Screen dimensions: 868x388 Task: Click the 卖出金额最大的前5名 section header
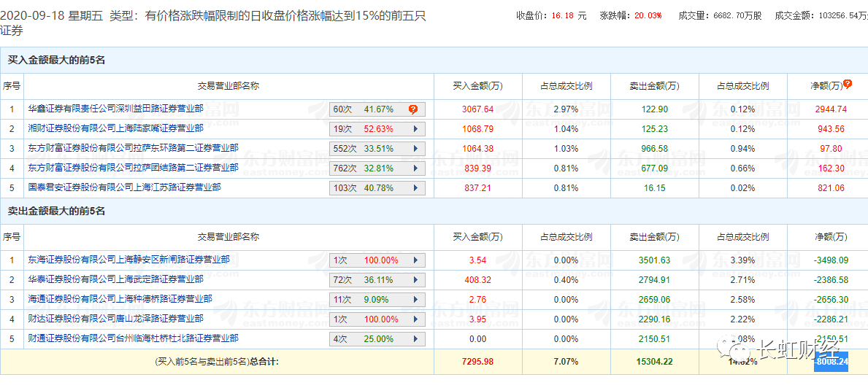click(56, 211)
